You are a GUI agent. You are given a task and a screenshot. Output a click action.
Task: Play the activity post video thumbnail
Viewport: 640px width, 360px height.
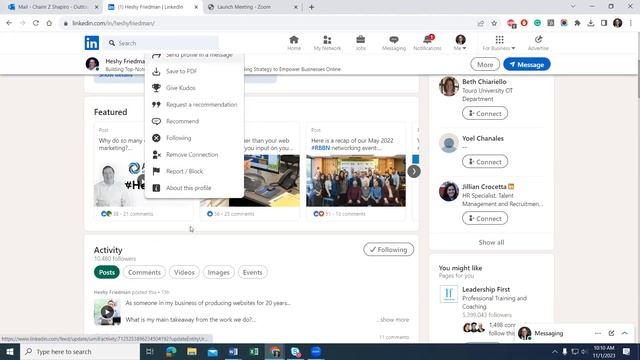[x=107, y=312]
